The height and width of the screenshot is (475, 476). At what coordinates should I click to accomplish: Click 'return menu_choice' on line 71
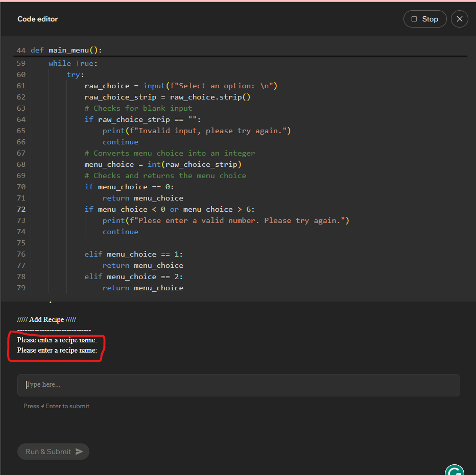point(142,198)
